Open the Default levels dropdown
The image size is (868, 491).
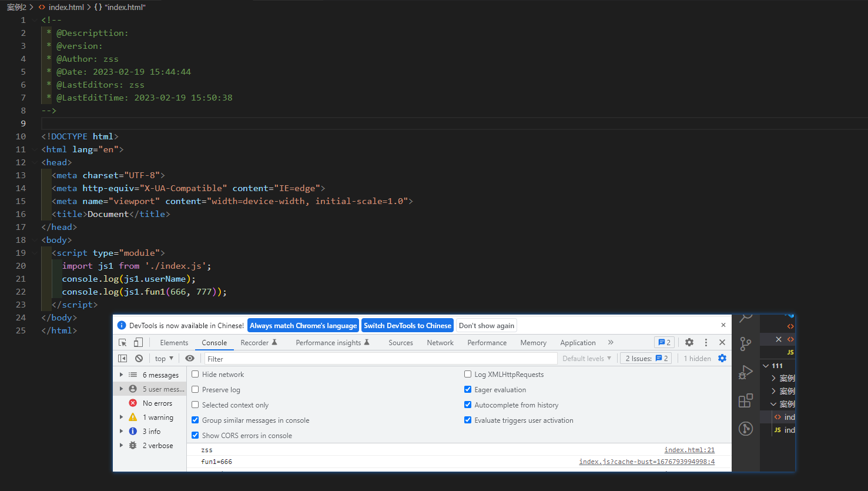point(587,358)
